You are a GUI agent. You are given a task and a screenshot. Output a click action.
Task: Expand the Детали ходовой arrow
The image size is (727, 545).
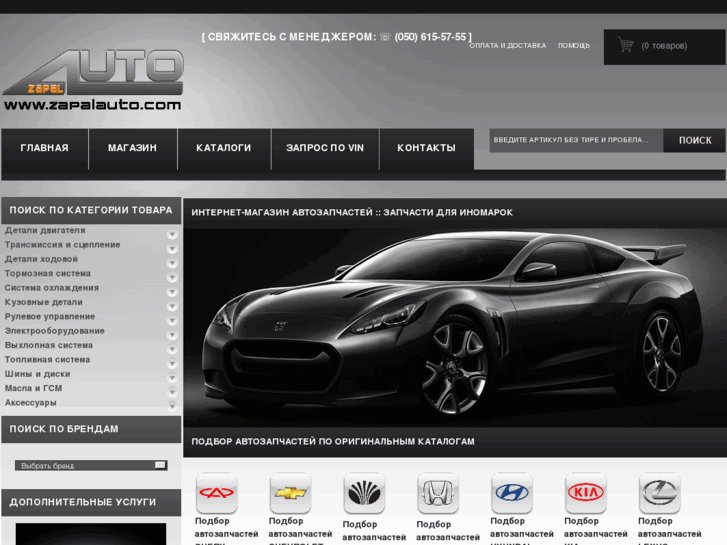point(172,263)
